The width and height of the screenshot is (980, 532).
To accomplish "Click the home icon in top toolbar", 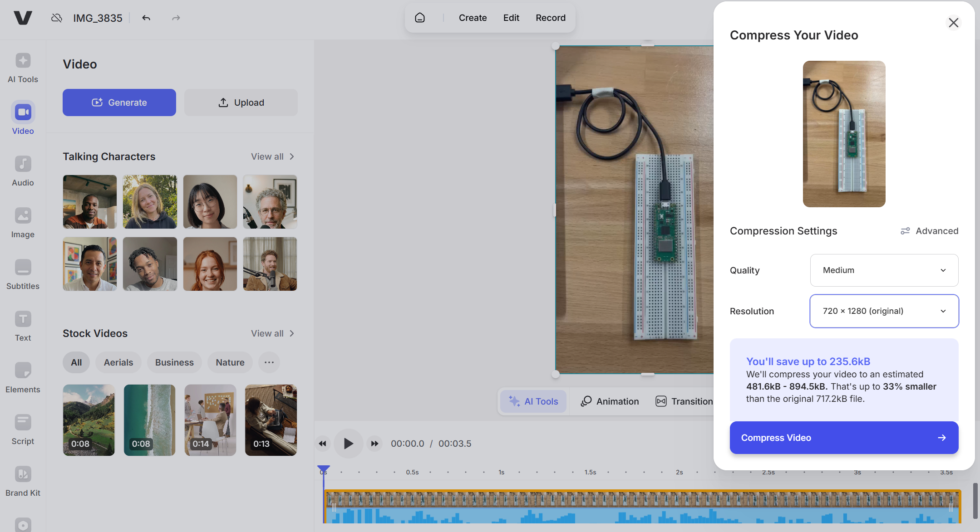I will pos(419,18).
